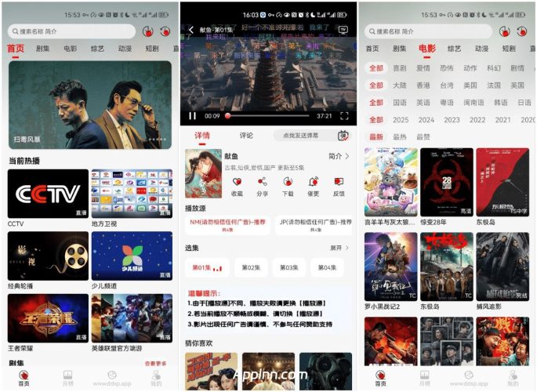Choose the JP playback source
537x392 pixels.
(315, 225)
